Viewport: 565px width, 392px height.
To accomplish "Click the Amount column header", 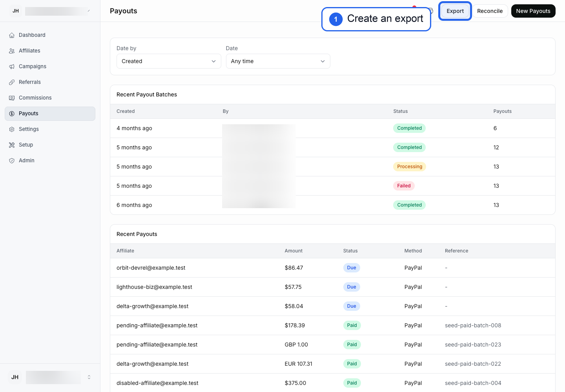I will [293, 251].
